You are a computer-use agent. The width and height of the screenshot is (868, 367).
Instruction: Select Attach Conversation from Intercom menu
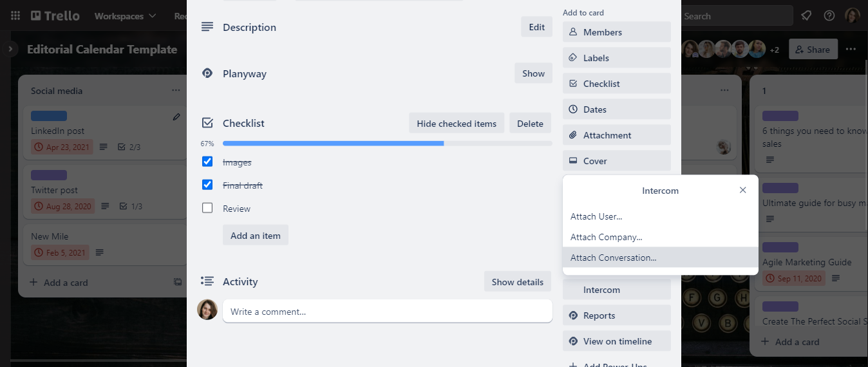coord(614,258)
